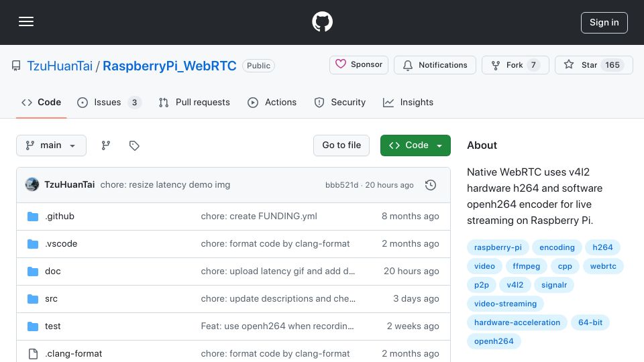Open the Actions tab
644x362 pixels.
click(x=272, y=102)
